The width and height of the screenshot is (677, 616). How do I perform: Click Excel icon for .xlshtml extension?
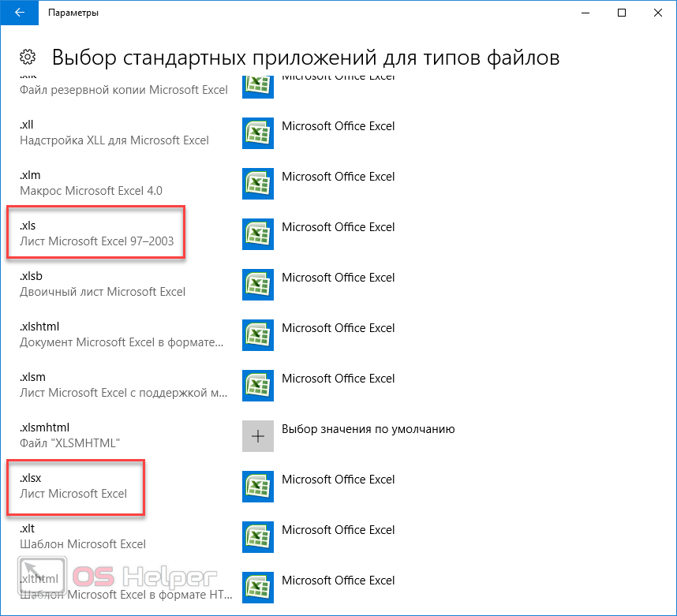[x=258, y=335]
